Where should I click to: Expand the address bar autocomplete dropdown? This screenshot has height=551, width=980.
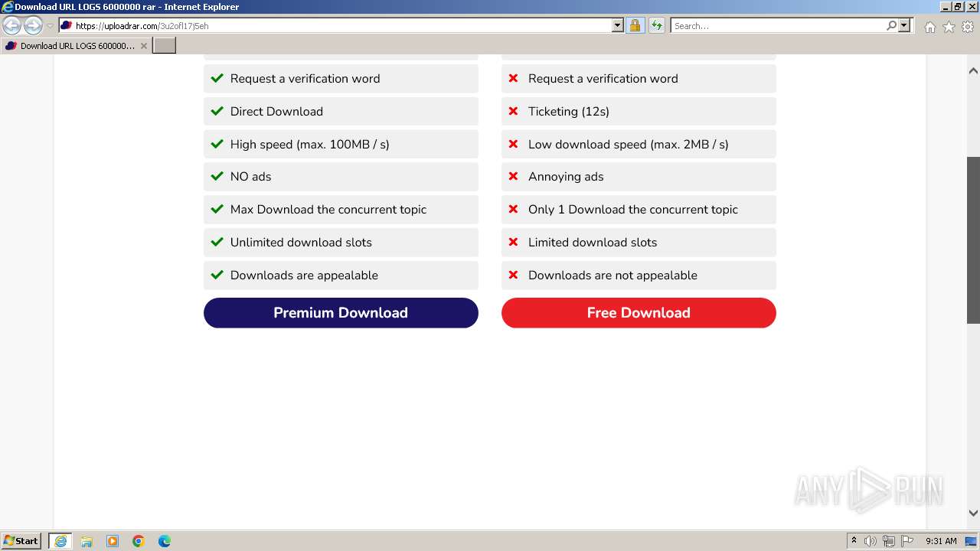(618, 26)
